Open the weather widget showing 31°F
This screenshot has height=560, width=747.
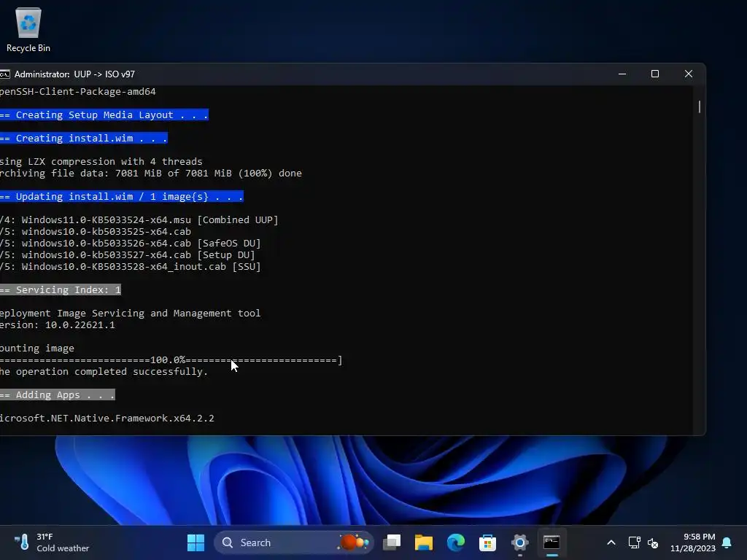pyautogui.click(x=52, y=542)
